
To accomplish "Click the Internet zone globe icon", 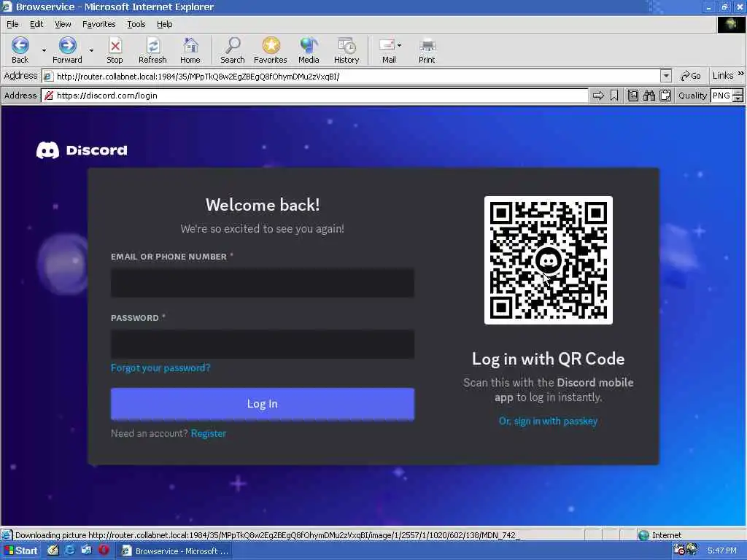I will (643, 535).
